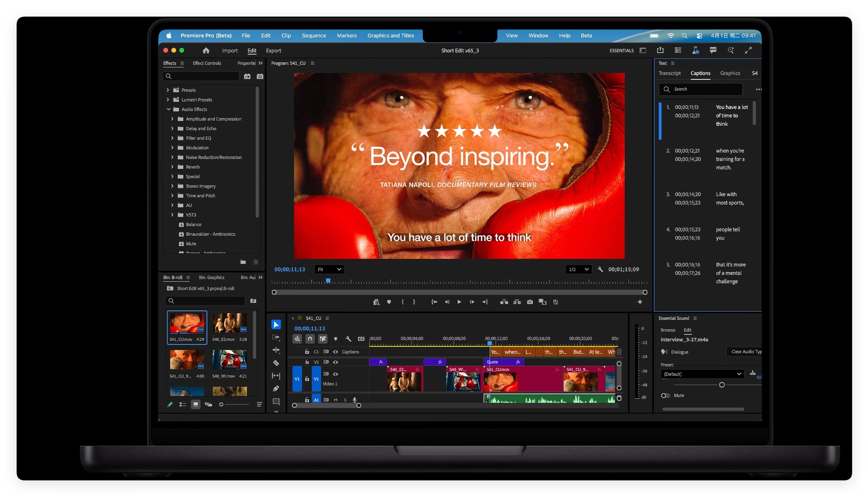Click the New Bin folder icon in Effects
868x497 pixels.
click(x=243, y=262)
